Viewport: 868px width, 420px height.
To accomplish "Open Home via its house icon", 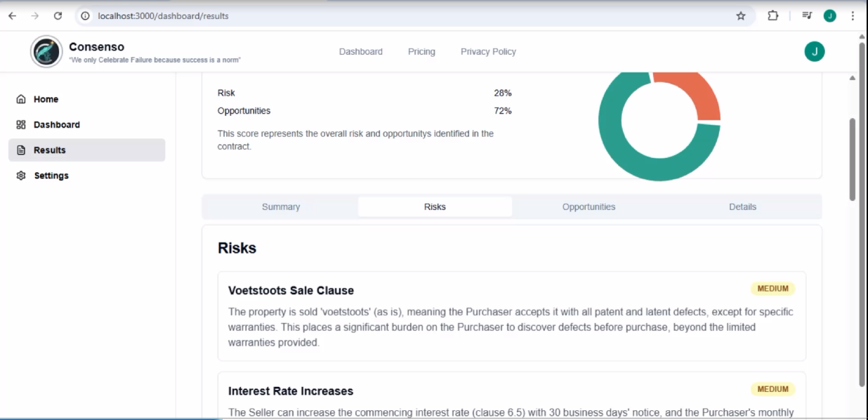I will (x=21, y=99).
